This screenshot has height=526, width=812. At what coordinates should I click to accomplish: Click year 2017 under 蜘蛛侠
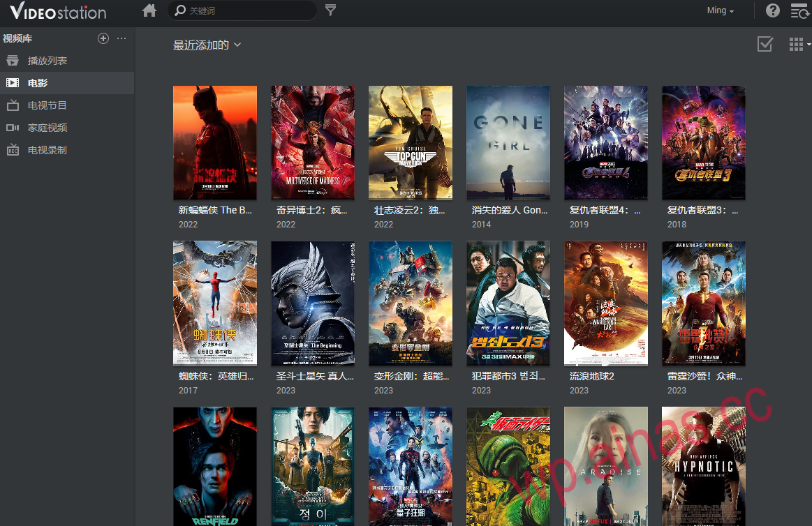pyautogui.click(x=188, y=391)
